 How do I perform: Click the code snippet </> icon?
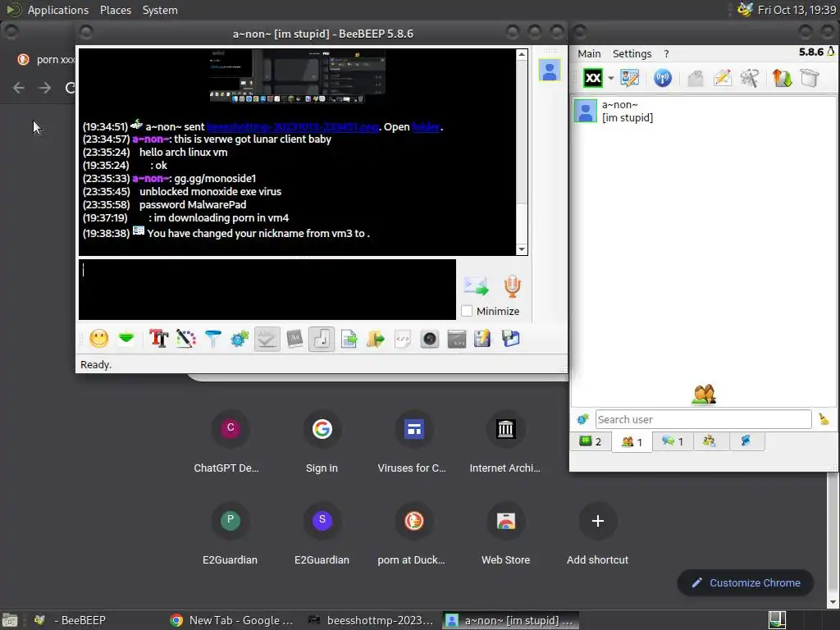(402, 339)
